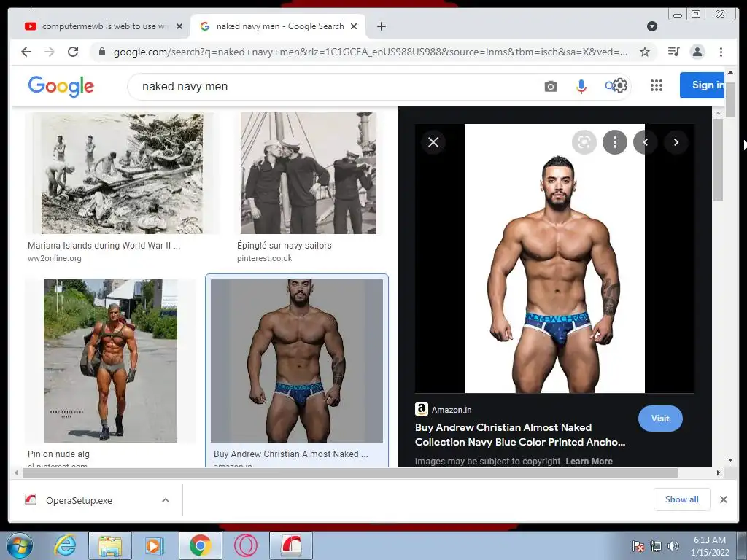This screenshot has width=747, height=560.
Task: View site information via the lock icon
Action: tap(101, 52)
